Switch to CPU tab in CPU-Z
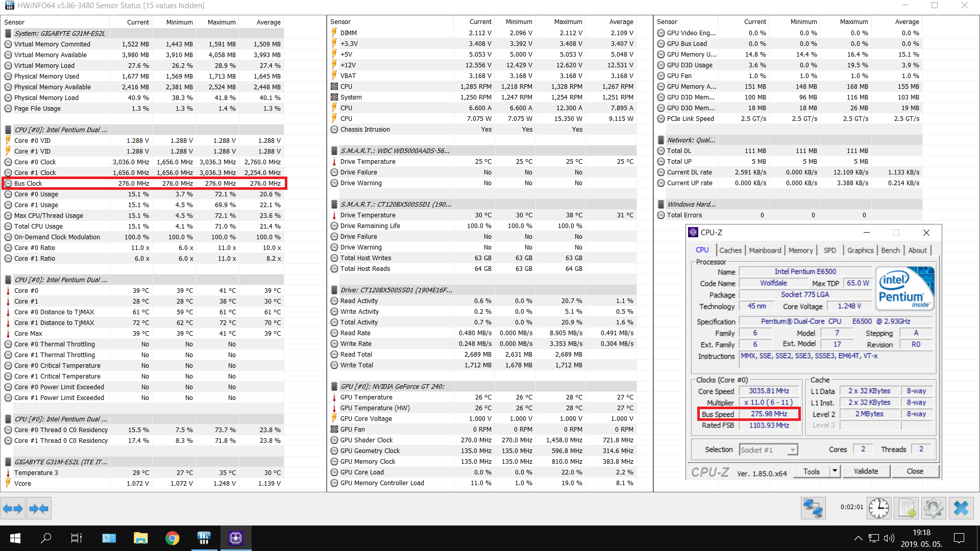The width and height of the screenshot is (980, 551). click(702, 250)
